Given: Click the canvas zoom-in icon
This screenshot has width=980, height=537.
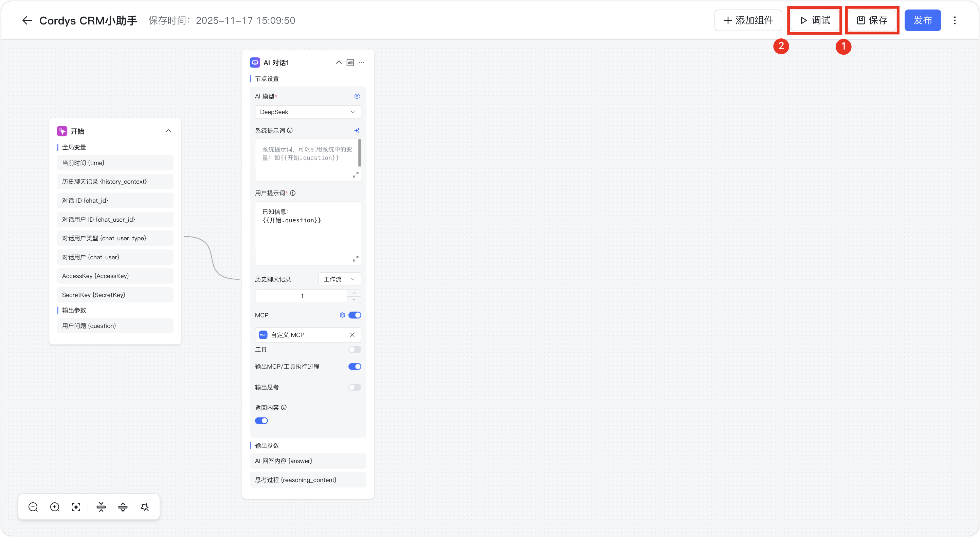Looking at the screenshot, I should [55, 507].
